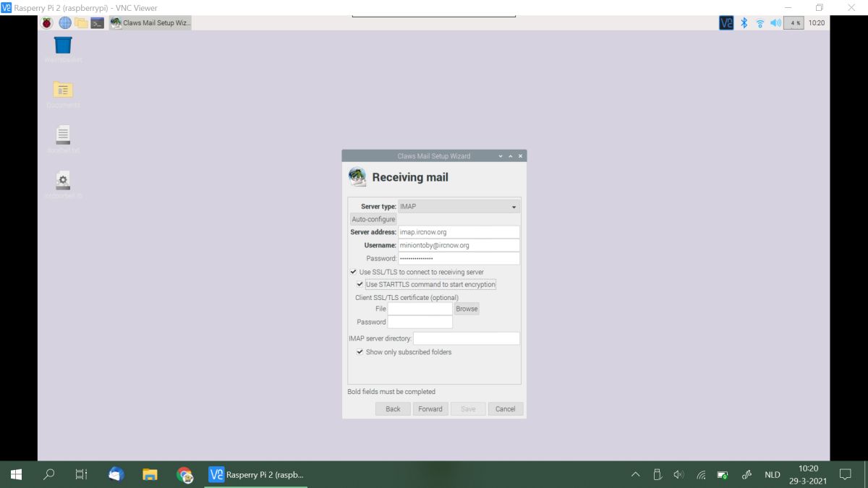Click the Client SSL/TLS certificate label
The image size is (868, 488).
click(x=407, y=297)
